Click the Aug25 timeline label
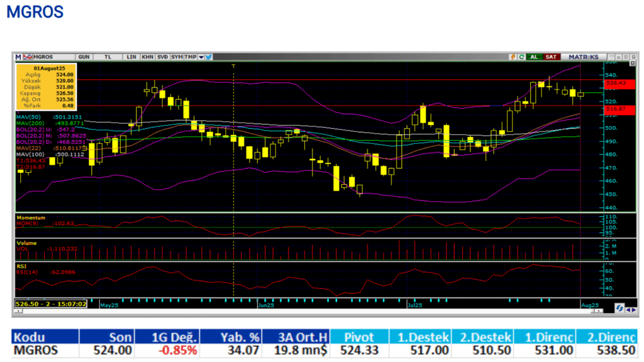This screenshot has height=362, width=644. [590, 305]
